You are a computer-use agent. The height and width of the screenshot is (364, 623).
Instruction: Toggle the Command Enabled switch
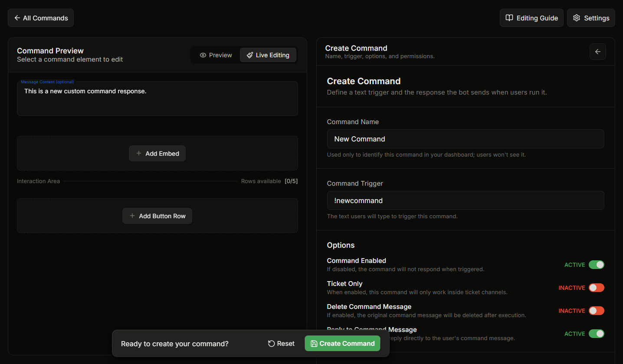pyautogui.click(x=596, y=265)
